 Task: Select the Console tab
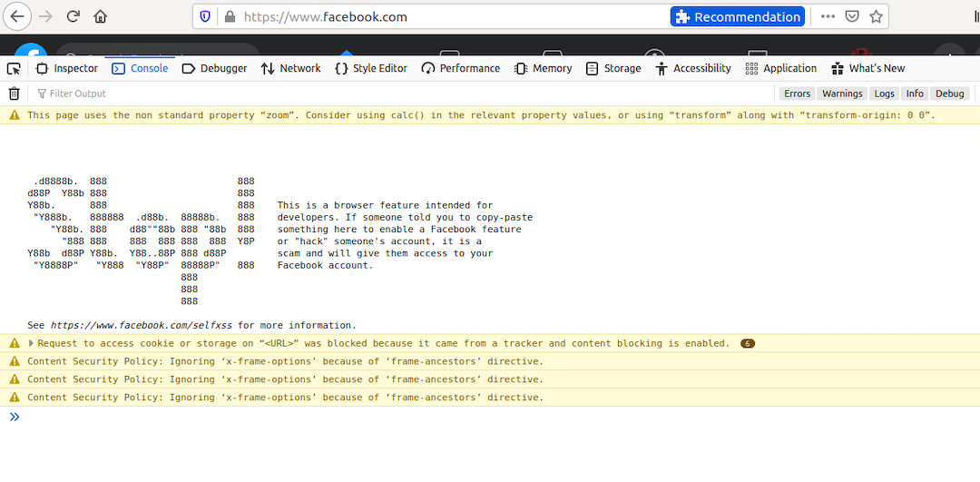[140, 69]
